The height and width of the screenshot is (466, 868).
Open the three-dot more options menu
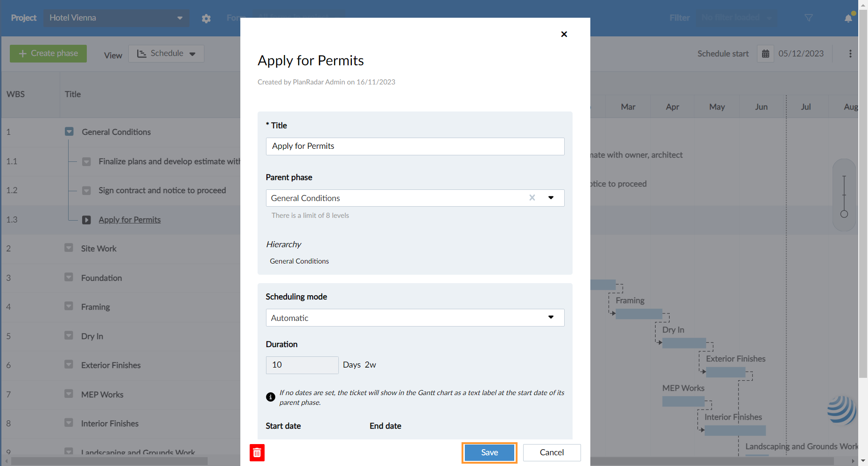850,54
